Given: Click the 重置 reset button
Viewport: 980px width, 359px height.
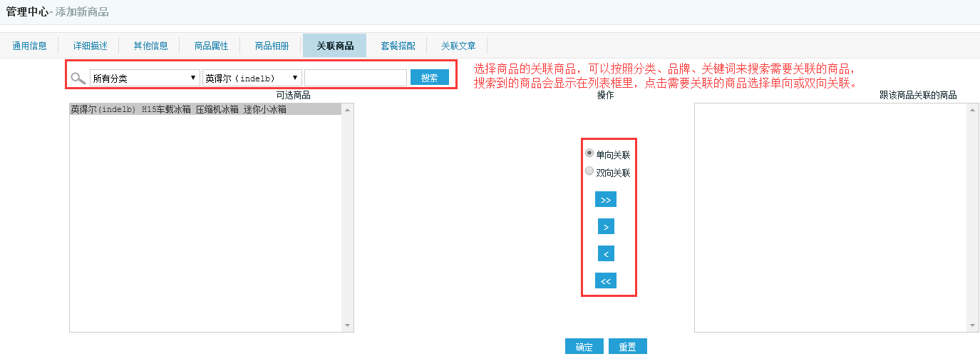Looking at the screenshot, I should coord(627,347).
